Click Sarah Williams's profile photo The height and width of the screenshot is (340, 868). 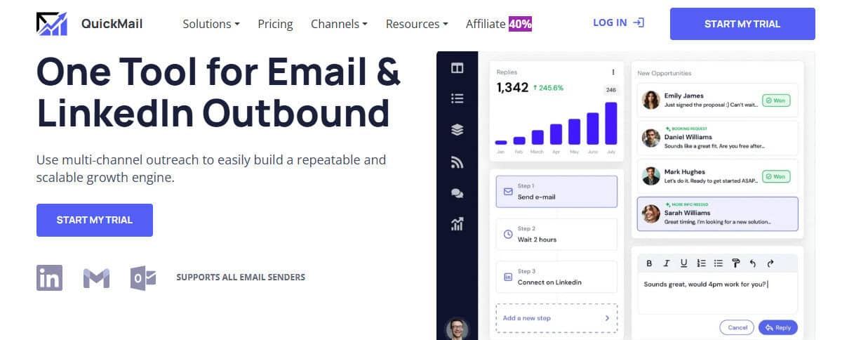tap(650, 214)
